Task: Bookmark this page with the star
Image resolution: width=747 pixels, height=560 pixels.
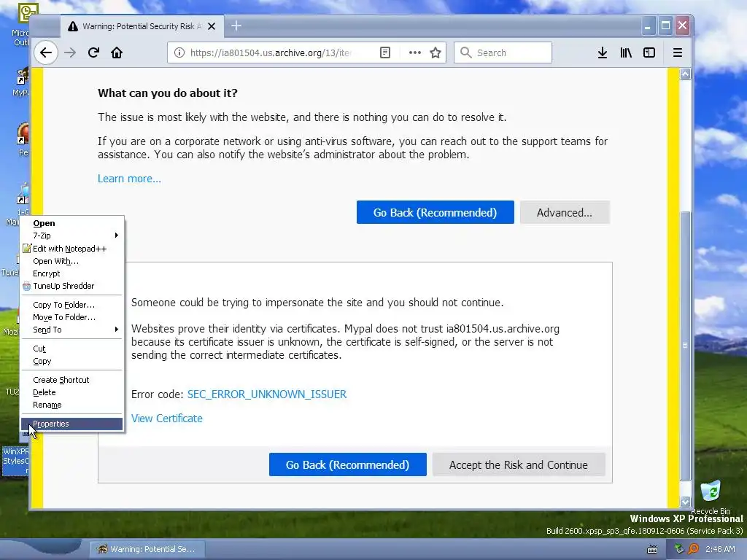Action: click(435, 52)
